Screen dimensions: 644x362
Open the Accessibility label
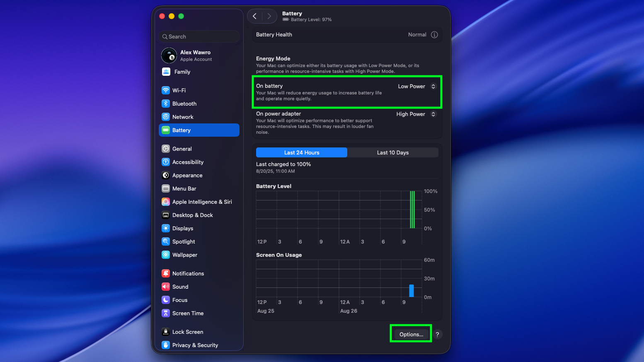pos(188,162)
